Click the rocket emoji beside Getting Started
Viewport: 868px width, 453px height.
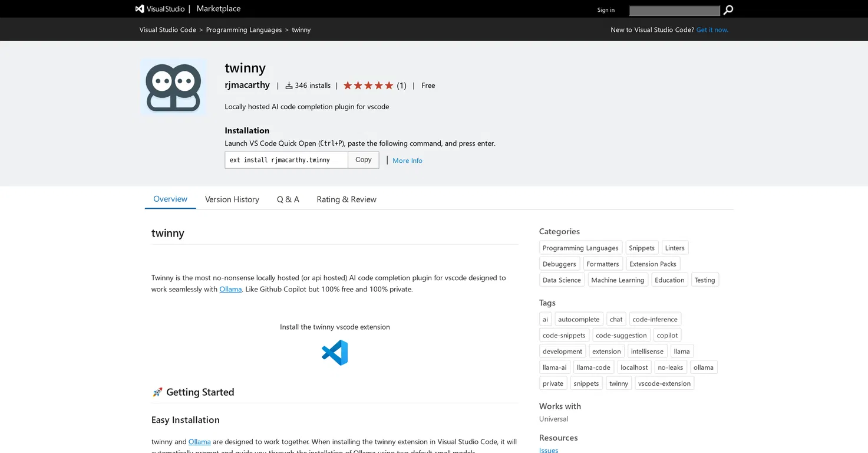[x=157, y=392]
